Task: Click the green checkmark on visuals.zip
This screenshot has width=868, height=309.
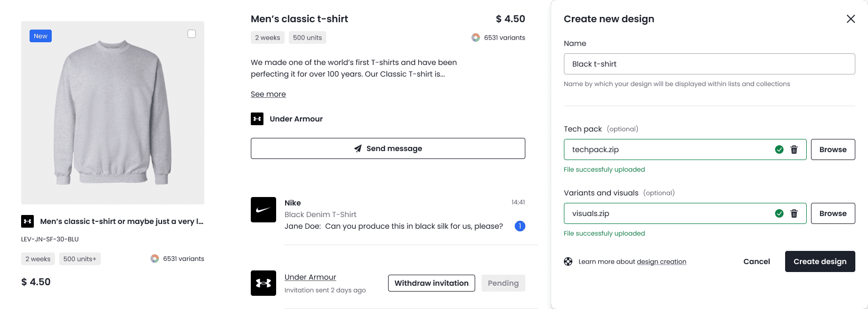Action: pyautogui.click(x=779, y=213)
